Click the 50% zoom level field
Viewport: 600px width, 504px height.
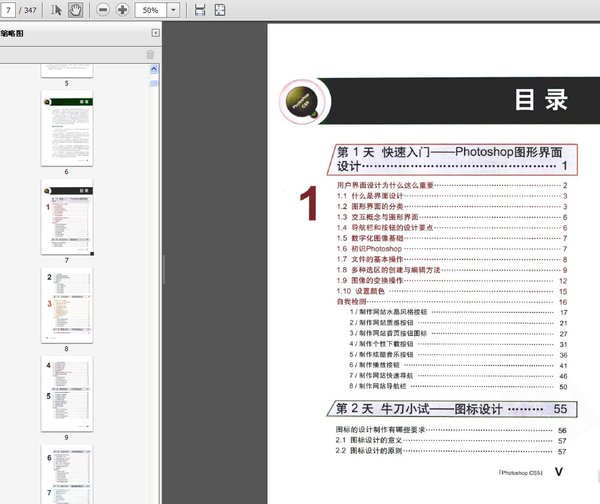[x=149, y=10]
